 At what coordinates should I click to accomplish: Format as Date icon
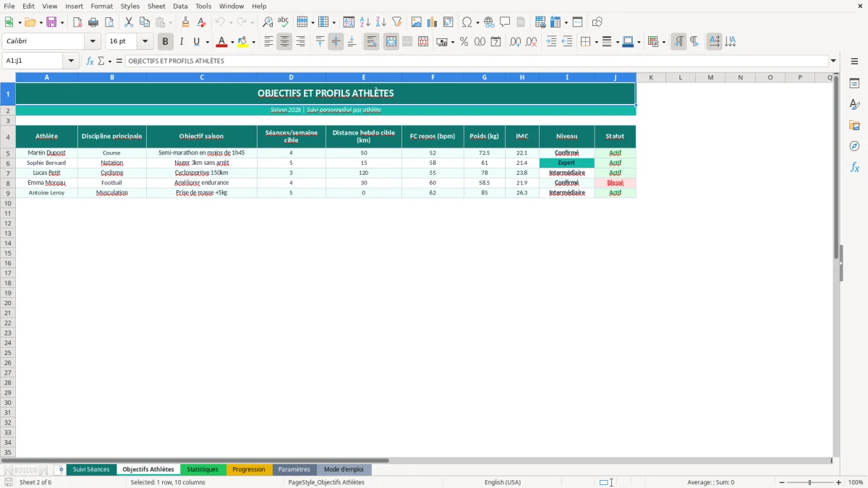(x=496, y=42)
